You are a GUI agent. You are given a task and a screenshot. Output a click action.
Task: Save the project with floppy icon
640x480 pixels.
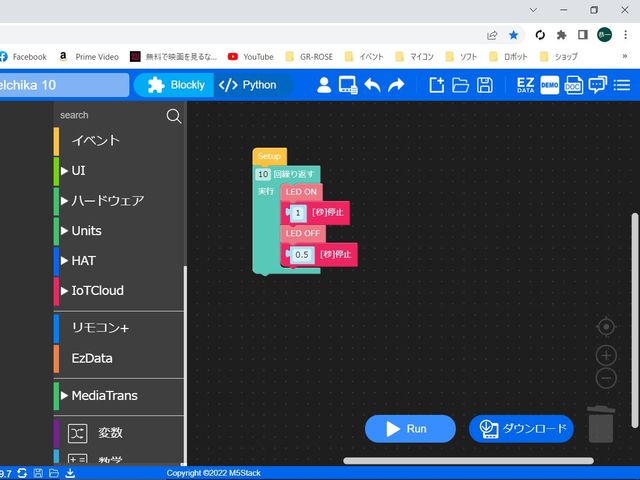pos(484,85)
